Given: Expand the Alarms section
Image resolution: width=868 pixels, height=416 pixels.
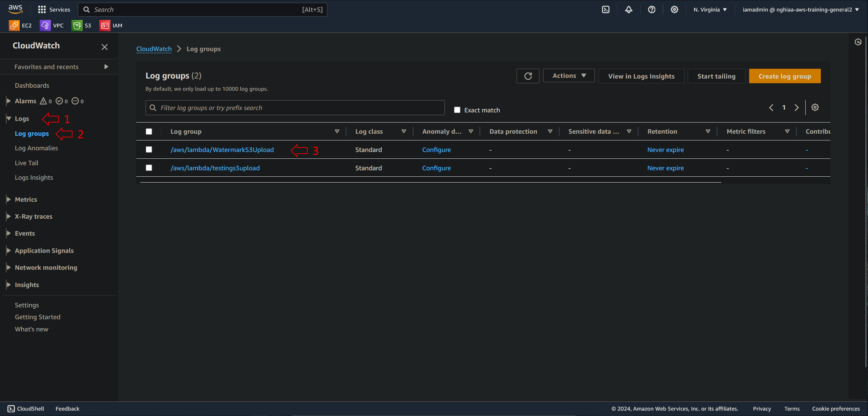Looking at the screenshot, I should click(8, 101).
